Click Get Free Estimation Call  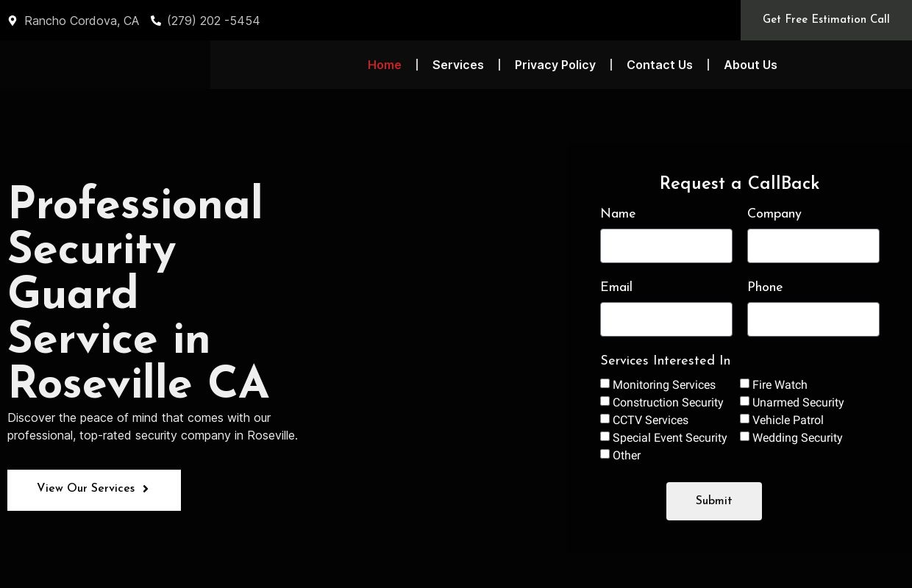coord(826,20)
